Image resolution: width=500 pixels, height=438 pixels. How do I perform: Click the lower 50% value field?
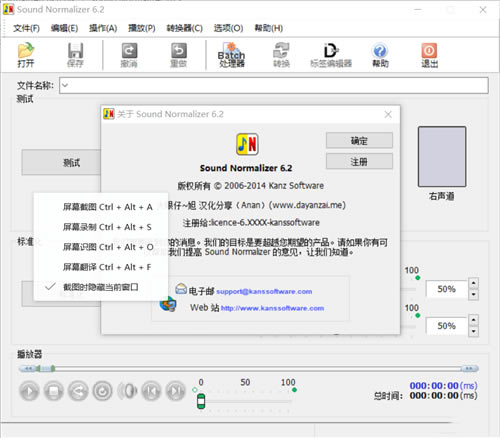tap(447, 326)
